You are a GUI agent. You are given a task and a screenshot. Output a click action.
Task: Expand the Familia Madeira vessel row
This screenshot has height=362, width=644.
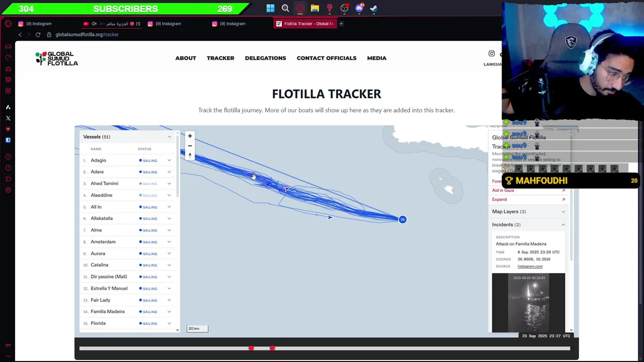(169, 312)
